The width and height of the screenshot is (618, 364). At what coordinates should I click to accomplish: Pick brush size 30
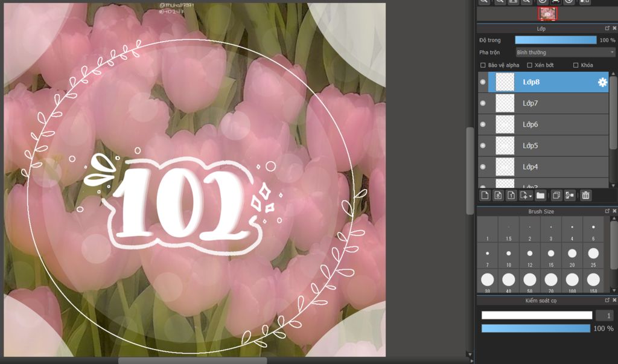[x=488, y=281]
